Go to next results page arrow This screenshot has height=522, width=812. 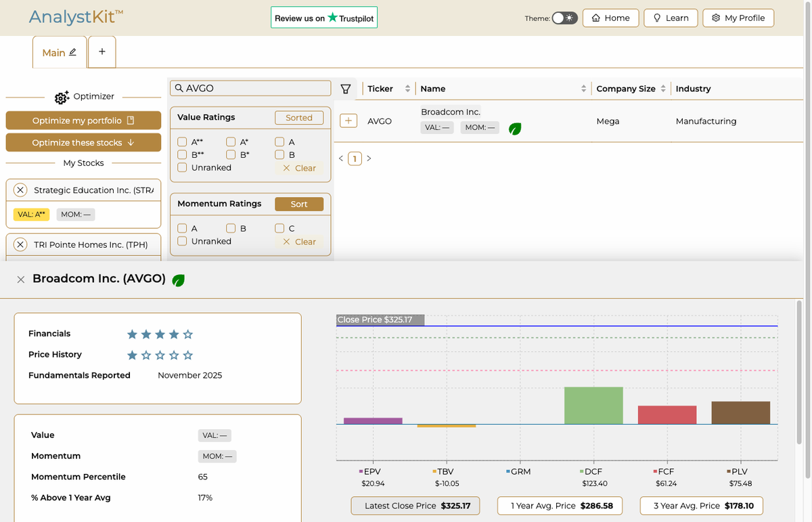[x=369, y=158]
